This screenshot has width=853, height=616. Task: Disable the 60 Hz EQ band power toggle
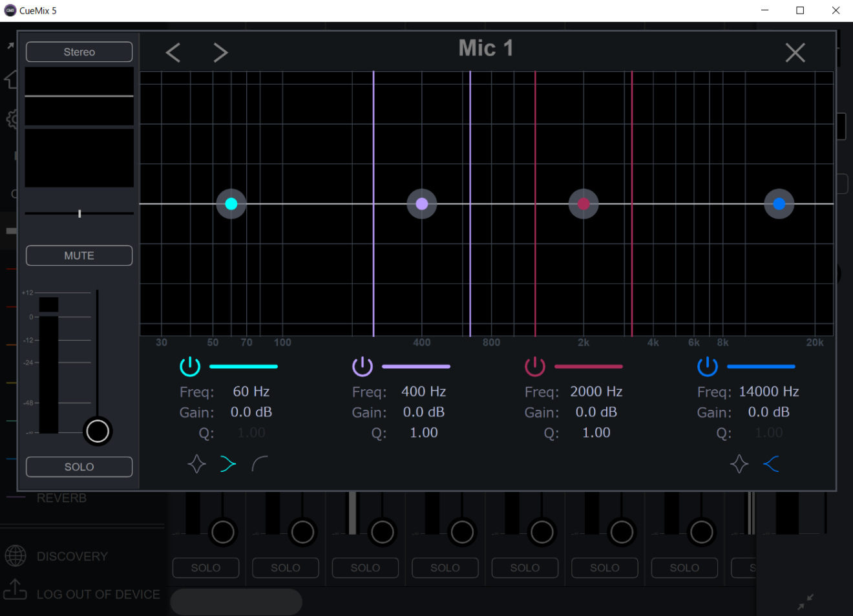(x=190, y=366)
